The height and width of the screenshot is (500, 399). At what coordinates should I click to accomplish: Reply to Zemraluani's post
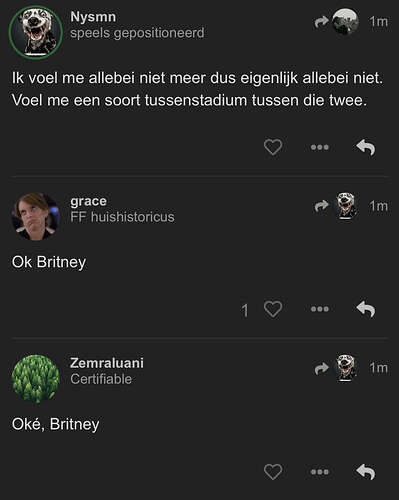click(x=366, y=472)
